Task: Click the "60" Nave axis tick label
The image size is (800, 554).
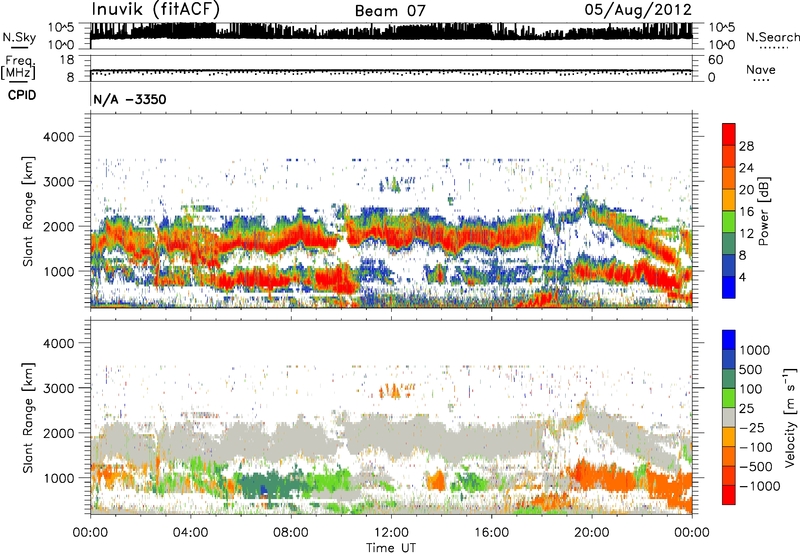Action: [715, 60]
